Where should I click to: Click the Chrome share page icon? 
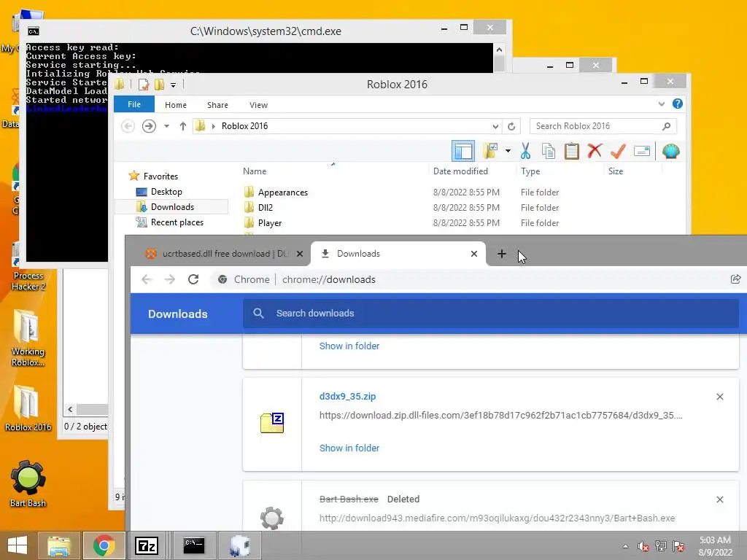click(735, 279)
